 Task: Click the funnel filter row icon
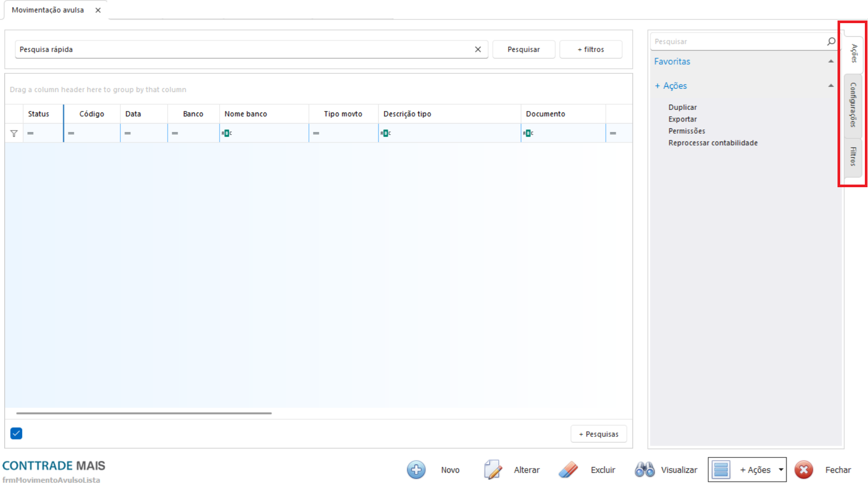[14, 134]
